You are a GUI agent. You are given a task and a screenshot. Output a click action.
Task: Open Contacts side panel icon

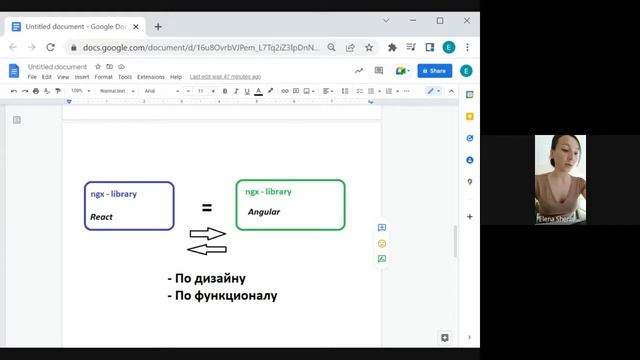click(x=470, y=160)
